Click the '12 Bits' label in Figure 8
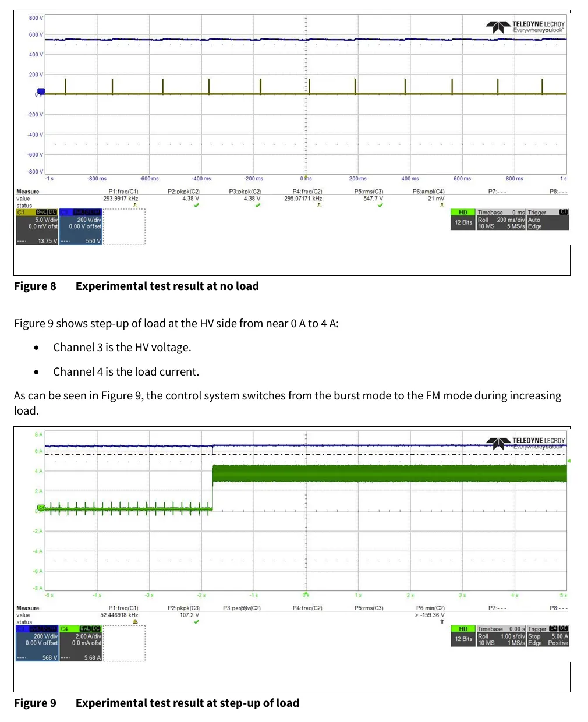Viewport: 588px width, 722px height. tap(463, 222)
